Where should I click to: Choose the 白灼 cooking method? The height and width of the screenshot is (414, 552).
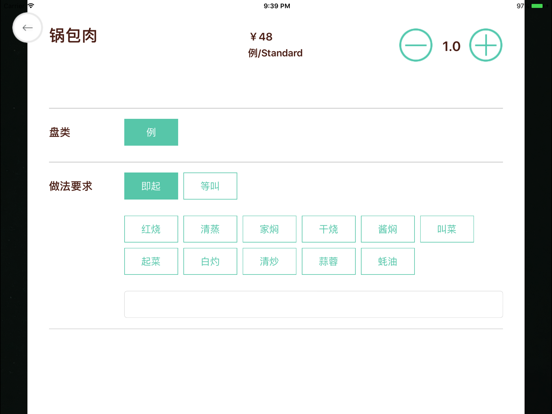point(210,261)
